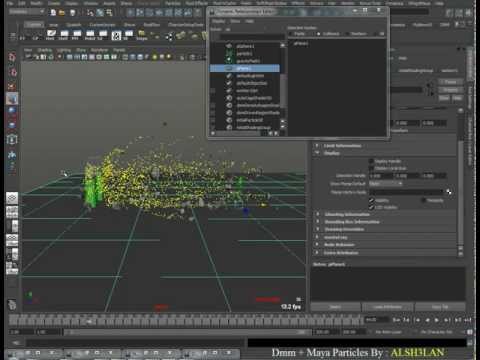The height and width of the screenshot is (360, 480).
Task: Select the Rotate tool
Action: click(x=12, y=111)
